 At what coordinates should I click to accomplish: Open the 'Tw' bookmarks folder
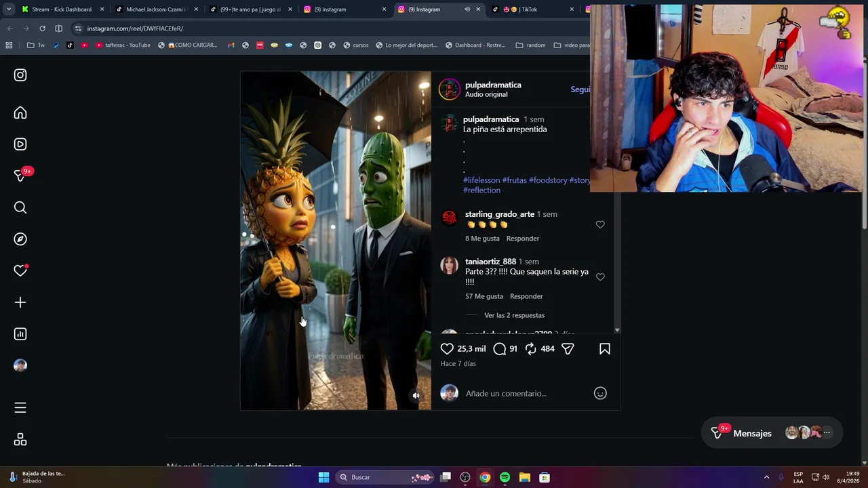coord(36,45)
